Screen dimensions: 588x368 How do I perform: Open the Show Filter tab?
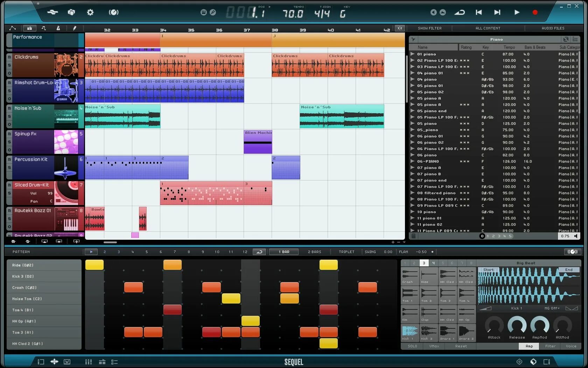(x=429, y=28)
